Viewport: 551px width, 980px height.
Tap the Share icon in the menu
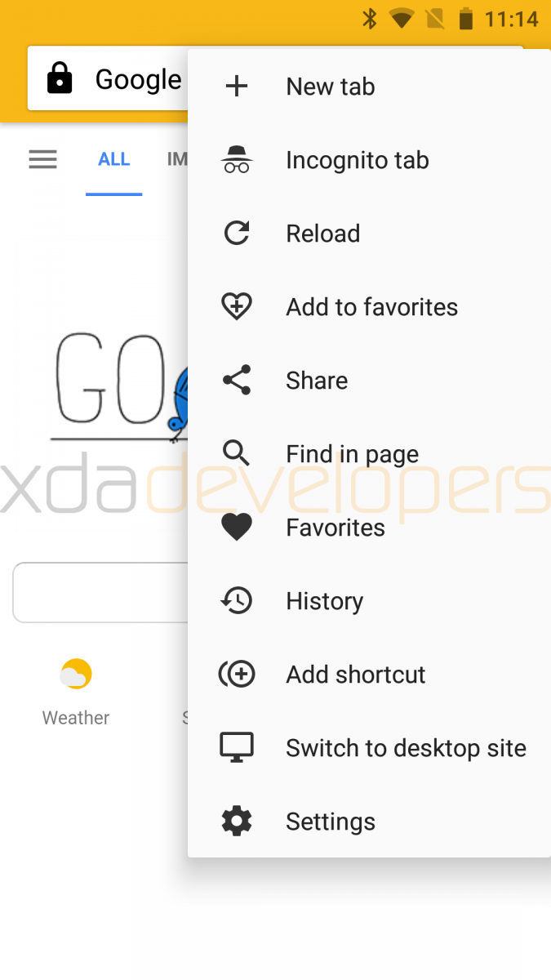coord(237,381)
